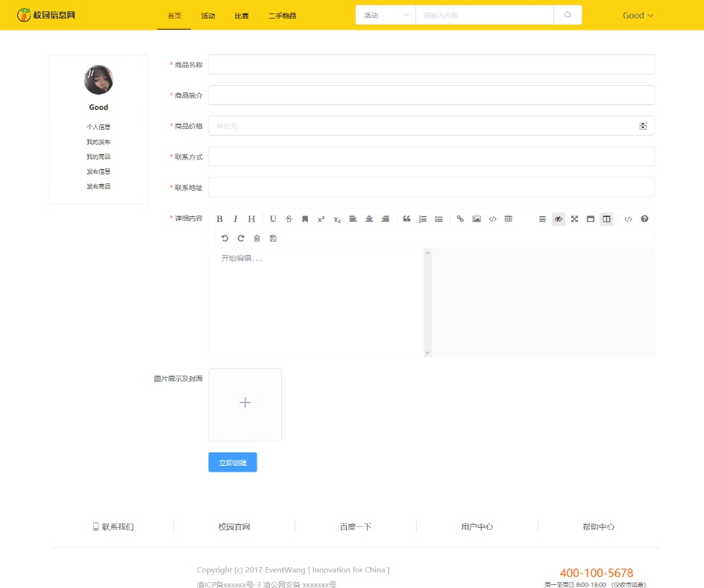704x588 pixels.
Task: Enter fullscreen editing mode
Action: [574, 218]
